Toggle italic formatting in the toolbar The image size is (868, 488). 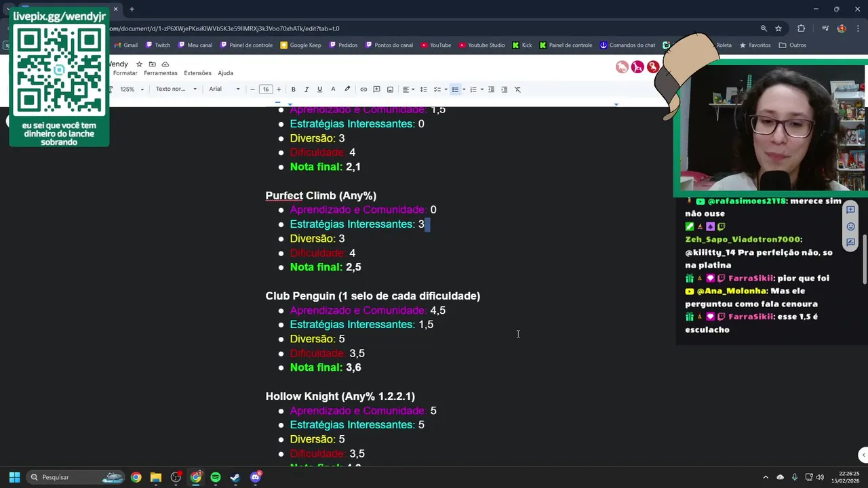(307, 89)
